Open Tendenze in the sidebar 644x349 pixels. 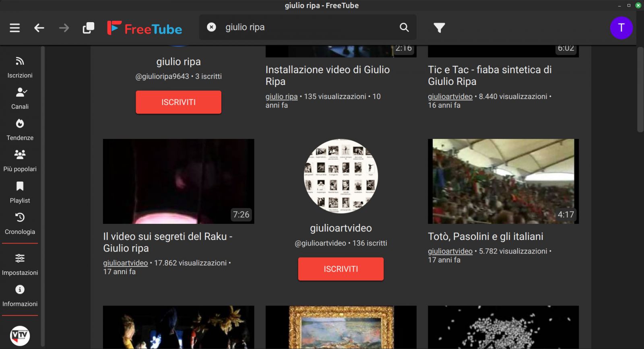20,130
